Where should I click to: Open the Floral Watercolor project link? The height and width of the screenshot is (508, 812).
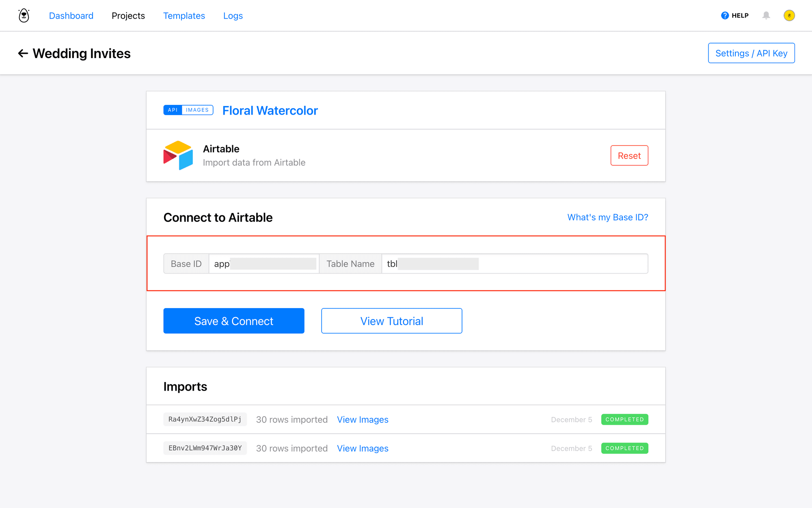point(270,110)
